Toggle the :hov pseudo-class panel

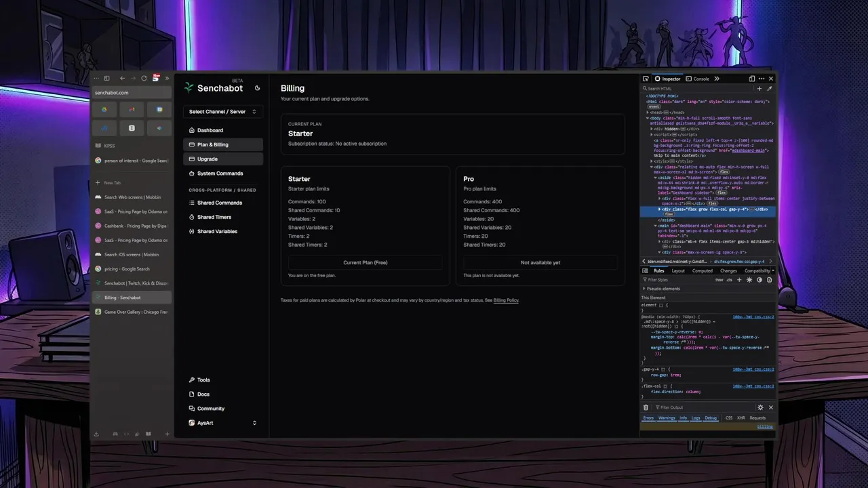coord(719,280)
